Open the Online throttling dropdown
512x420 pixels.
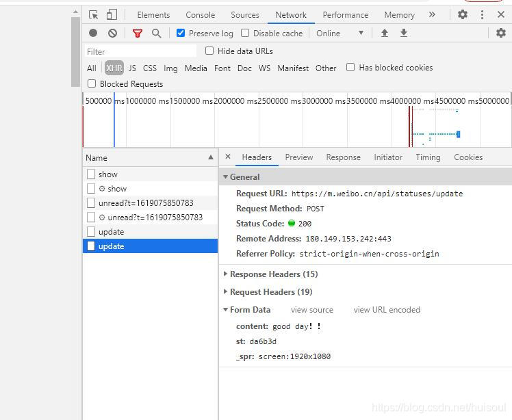click(340, 33)
